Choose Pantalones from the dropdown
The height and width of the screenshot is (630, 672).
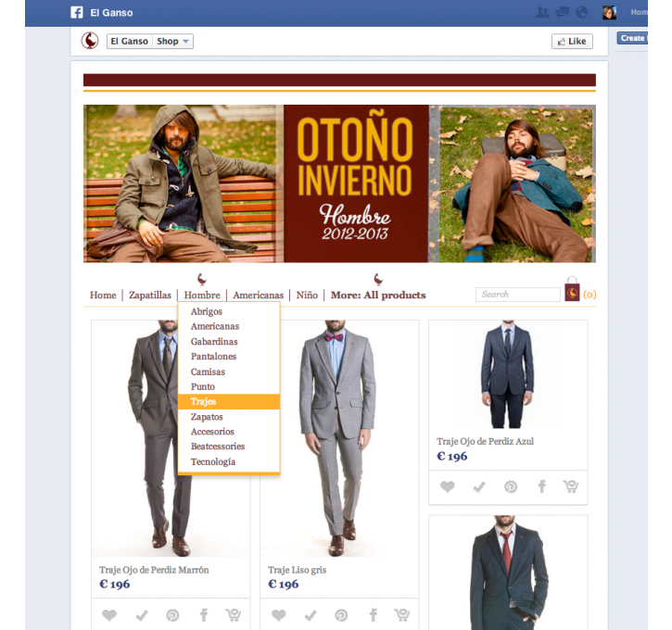tap(229, 357)
